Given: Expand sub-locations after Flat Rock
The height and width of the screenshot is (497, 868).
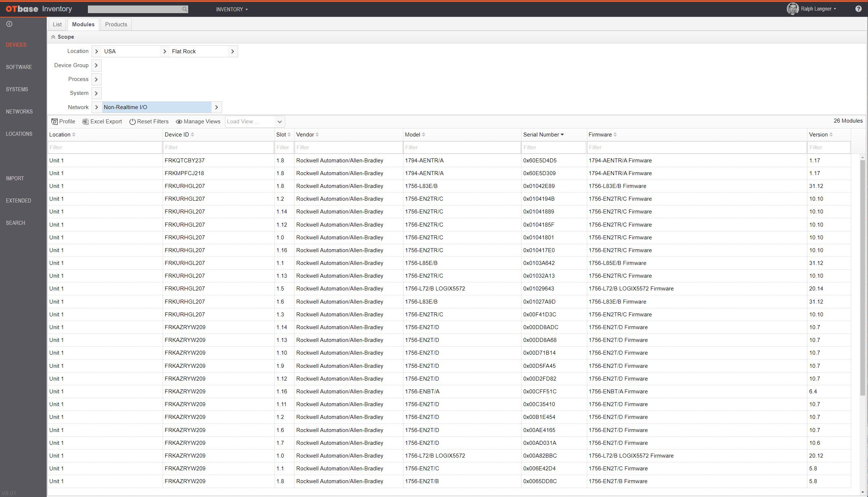Looking at the screenshot, I should [233, 51].
